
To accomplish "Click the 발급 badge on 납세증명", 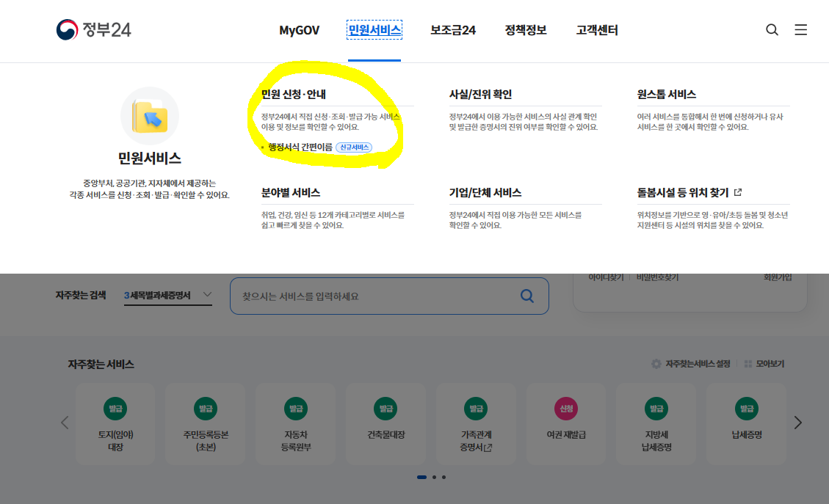I will coord(747,409).
